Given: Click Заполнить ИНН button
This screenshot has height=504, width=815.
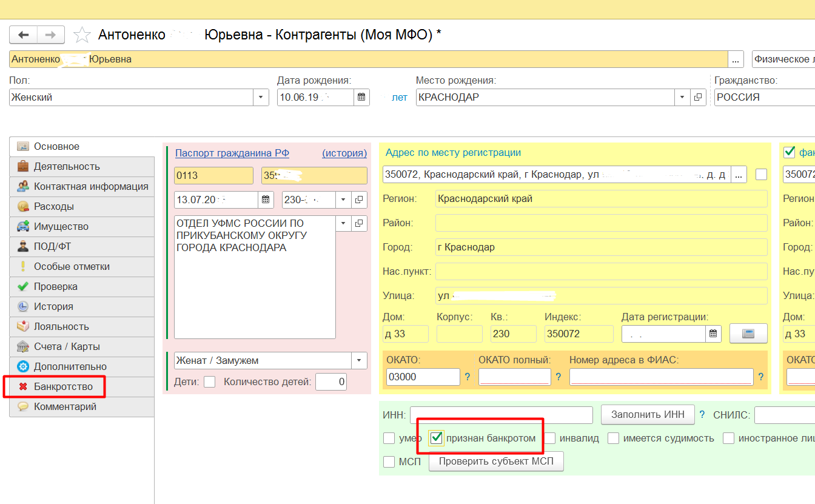Looking at the screenshot, I should click(647, 414).
